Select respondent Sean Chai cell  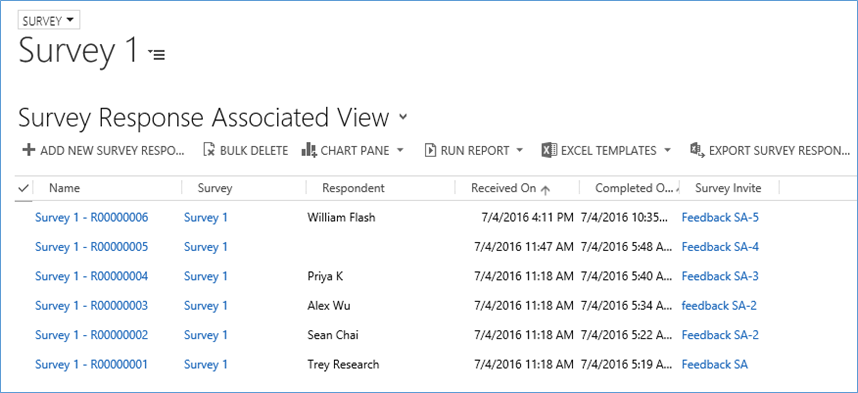[x=333, y=335]
